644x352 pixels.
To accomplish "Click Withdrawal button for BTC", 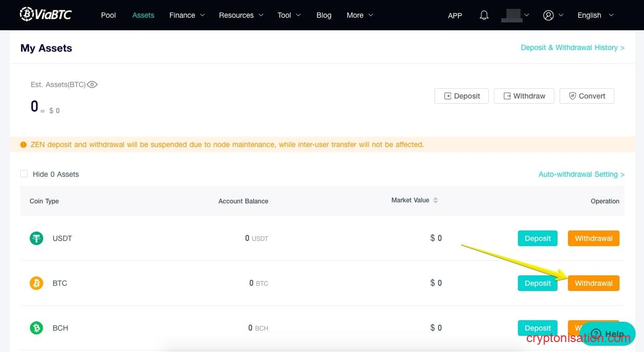I will (593, 283).
